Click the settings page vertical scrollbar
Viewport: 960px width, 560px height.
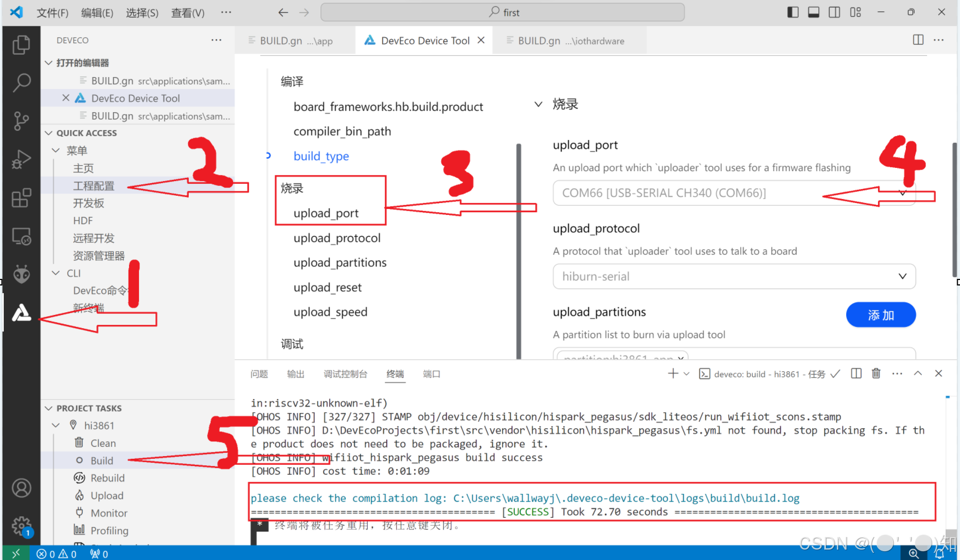tap(955, 209)
